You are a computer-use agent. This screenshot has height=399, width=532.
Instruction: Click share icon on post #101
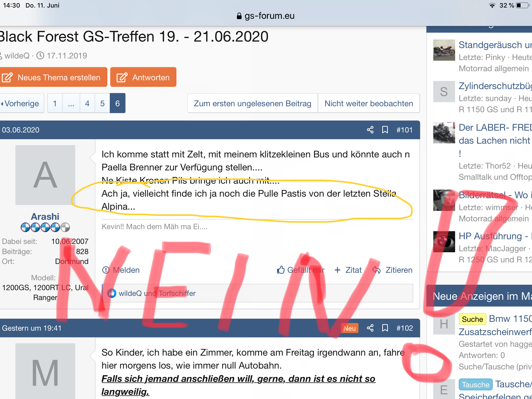[x=370, y=130]
